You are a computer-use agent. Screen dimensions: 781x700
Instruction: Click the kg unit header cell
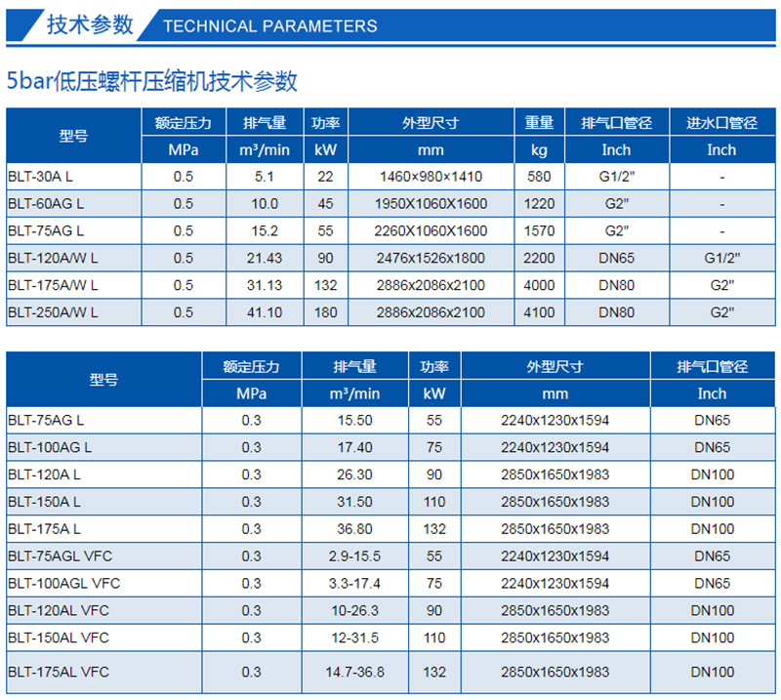539,150
